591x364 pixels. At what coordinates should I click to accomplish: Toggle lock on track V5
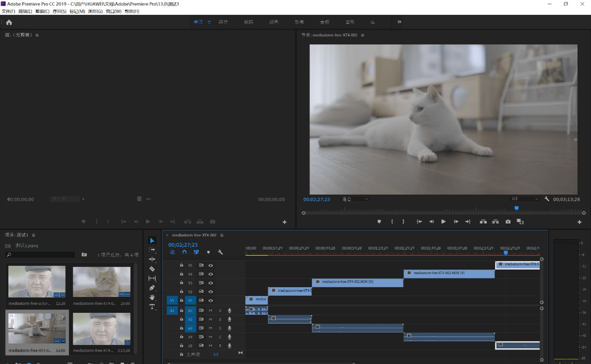(x=181, y=265)
